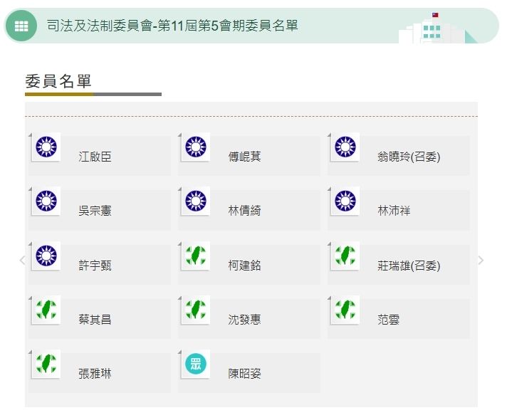Click the TPP emblem beside 陳昭姿
The height and width of the screenshot is (420, 507).
[196, 364]
